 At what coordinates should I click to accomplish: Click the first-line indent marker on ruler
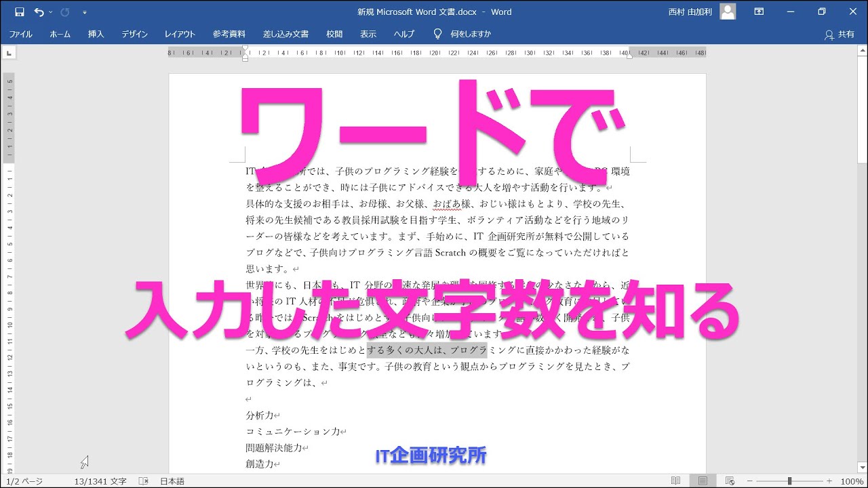pyautogui.click(x=245, y=49)
